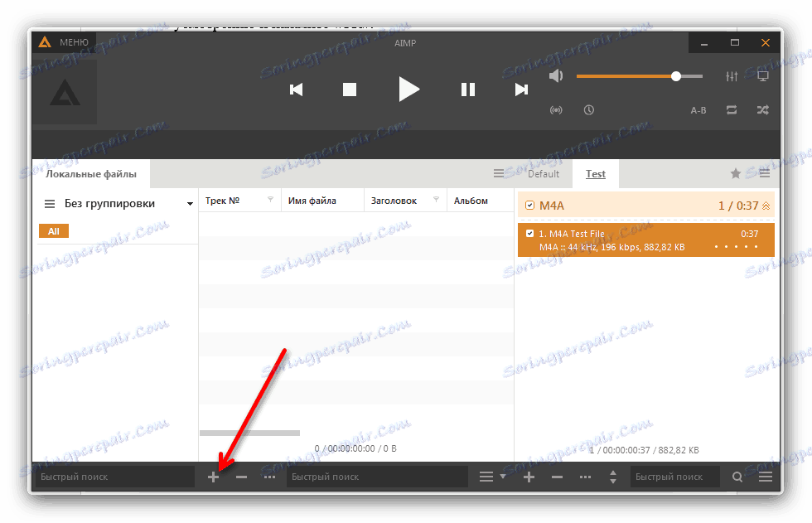
Task: Add files to music library with plus
Action: click(214, 477)
